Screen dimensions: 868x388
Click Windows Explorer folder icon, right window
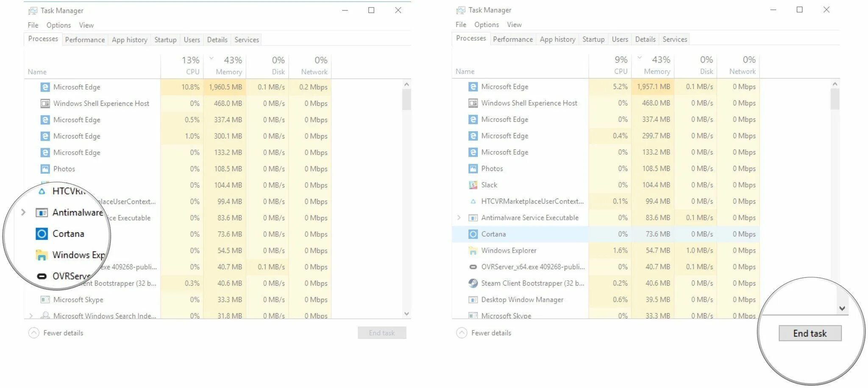[x=473, y=251]
